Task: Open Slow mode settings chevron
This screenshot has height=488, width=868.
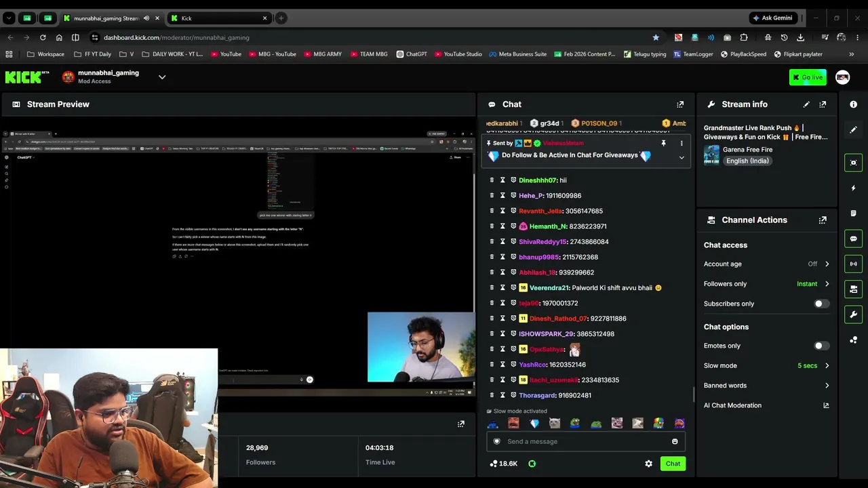Action: [x=827, y=366]
